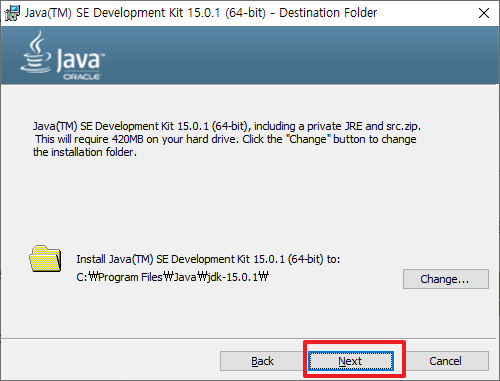Viewport: 500px width, 381px height.
Task: Click the Next button to continue installation
Action: (351, 361)
